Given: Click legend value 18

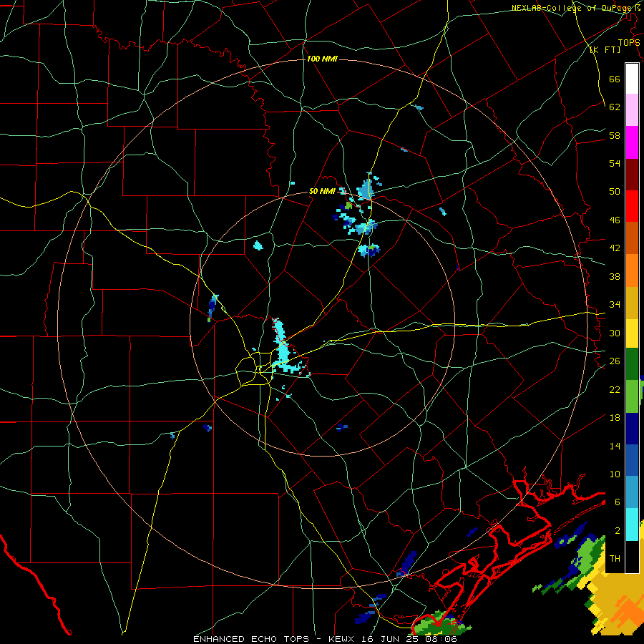Looking at the screenshot, I should (615, 418).
